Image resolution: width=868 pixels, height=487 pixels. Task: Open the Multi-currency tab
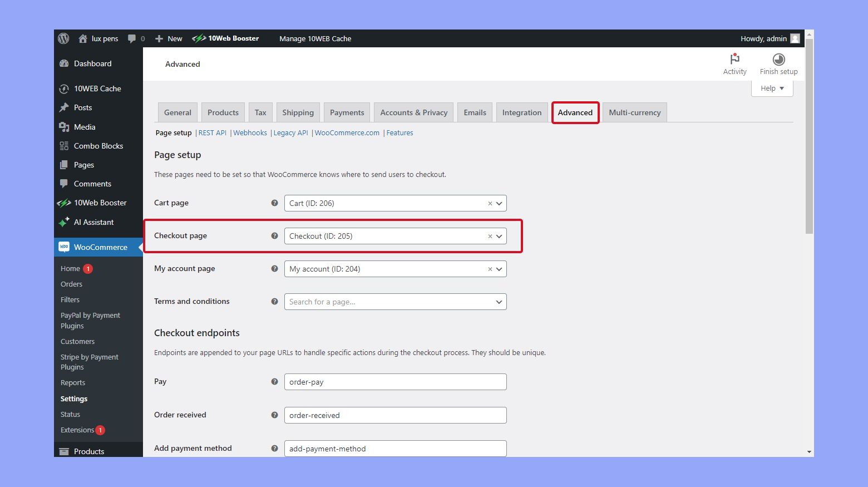[x=634, y=112]
